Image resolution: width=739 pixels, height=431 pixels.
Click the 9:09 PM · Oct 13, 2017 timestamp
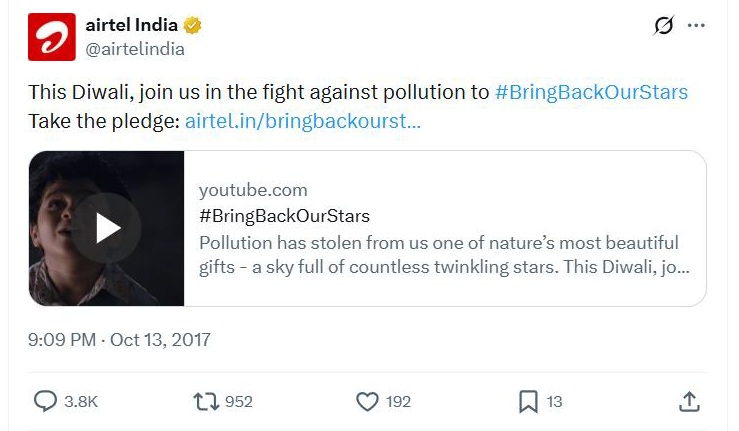click(119, 339)
